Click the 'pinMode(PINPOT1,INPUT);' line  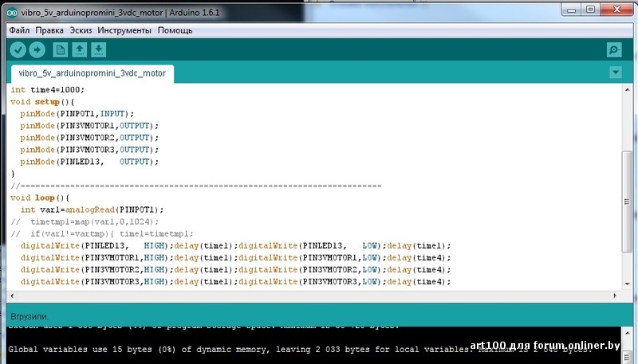pyautogui.click(x=77, y=114)
